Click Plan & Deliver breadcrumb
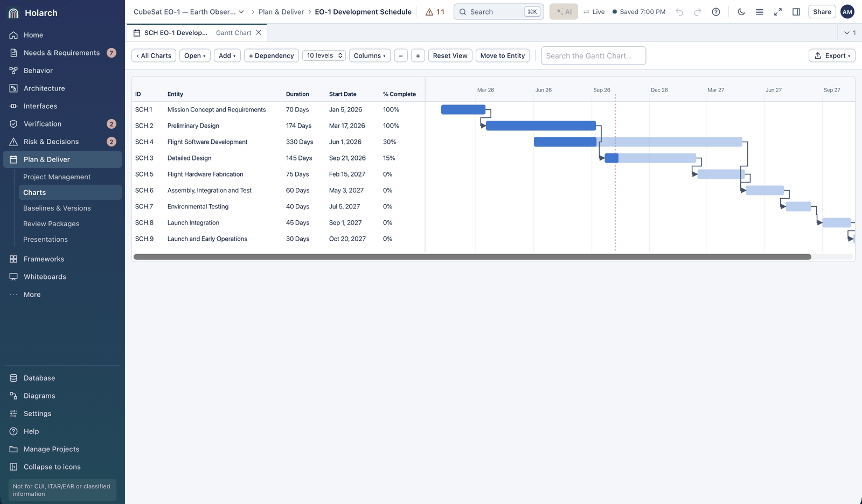The width and height of the screenshot is (862, 504). point(281,12)
